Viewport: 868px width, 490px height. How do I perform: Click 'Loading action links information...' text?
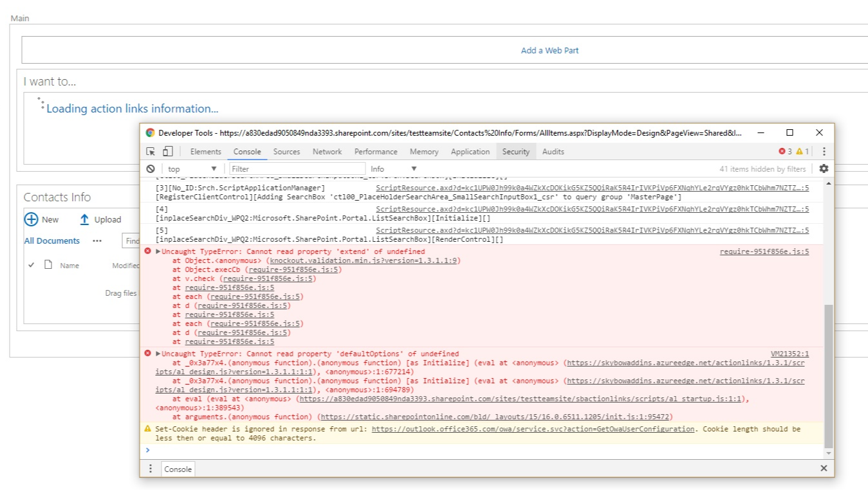click(x=132, y=109)
